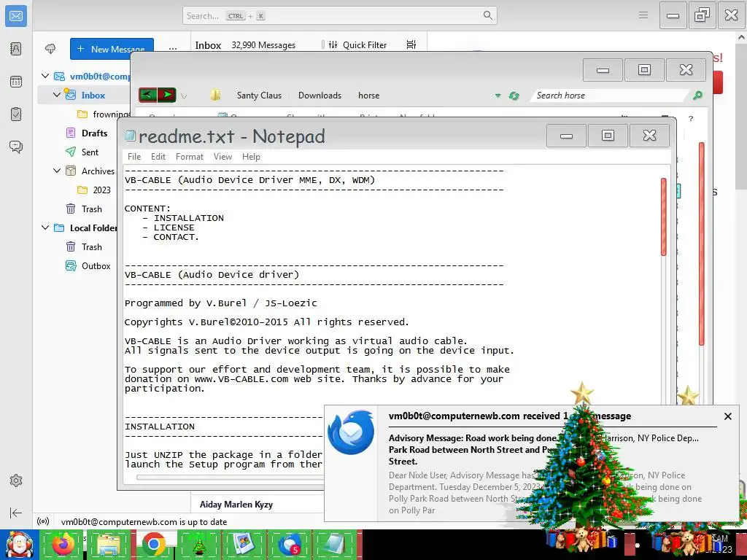Click Explorer window vertical scrollbar
Image resolution: width=747 pixels, height=560 pixels.
[701, 244]
